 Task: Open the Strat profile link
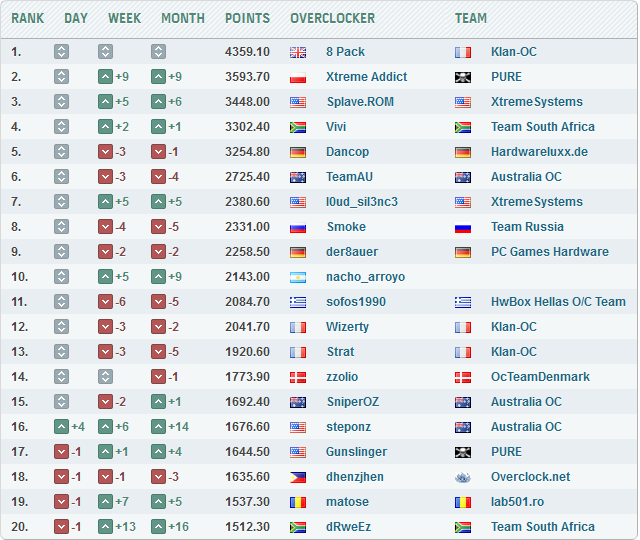[x=340, y=351]
